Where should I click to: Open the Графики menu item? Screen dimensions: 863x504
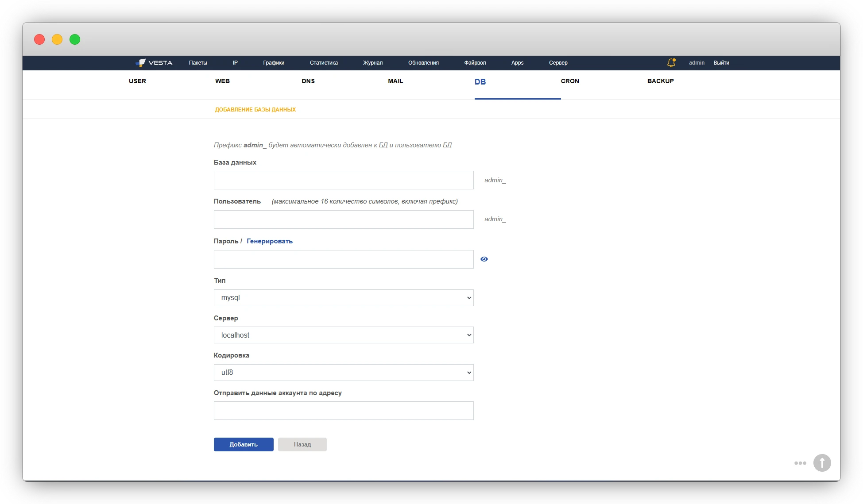tap(273, 63)
